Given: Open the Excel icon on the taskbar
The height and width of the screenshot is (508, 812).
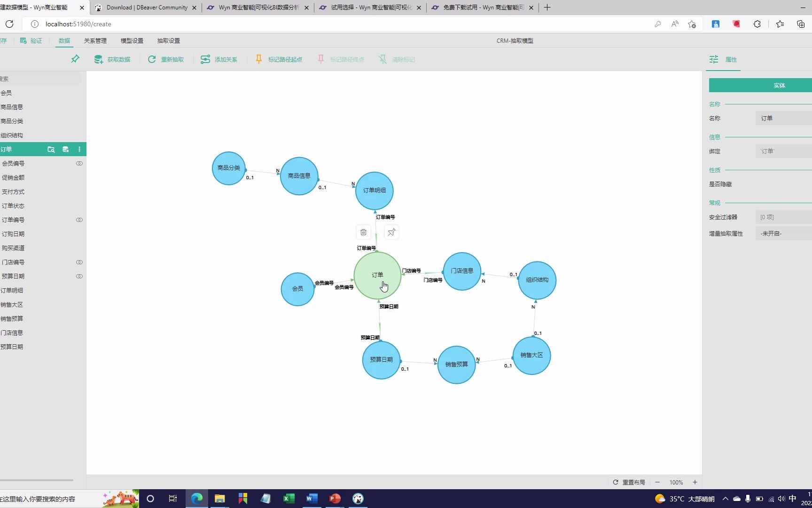Looking at the screenshot, I should 289,499.
